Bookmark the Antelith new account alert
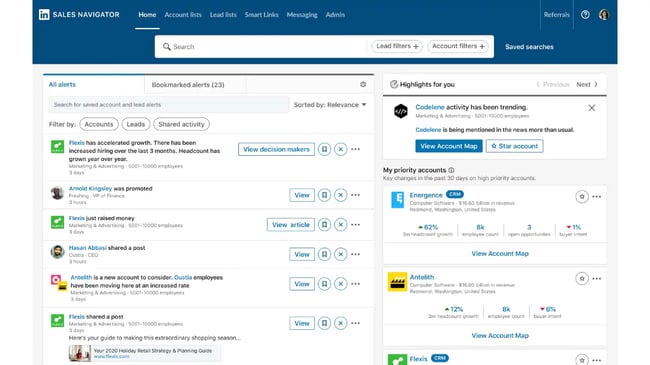 pyautogui.click(x=324, y=284)
